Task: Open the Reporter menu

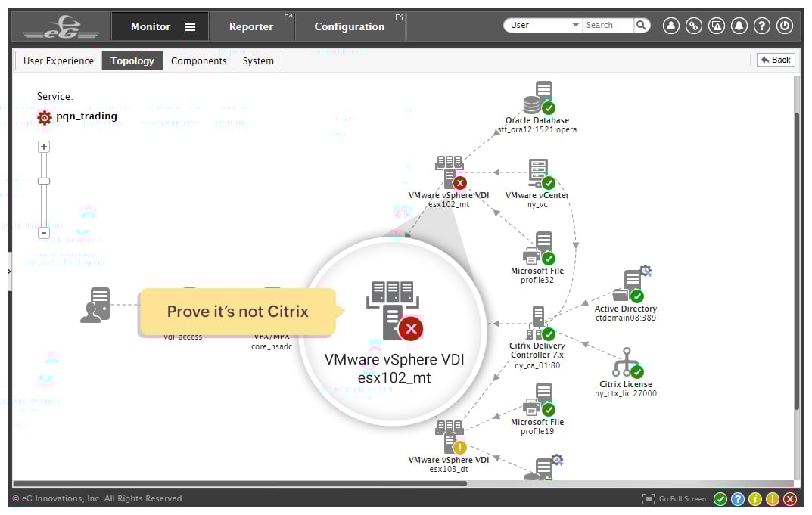Action: [x=252, y=25]
